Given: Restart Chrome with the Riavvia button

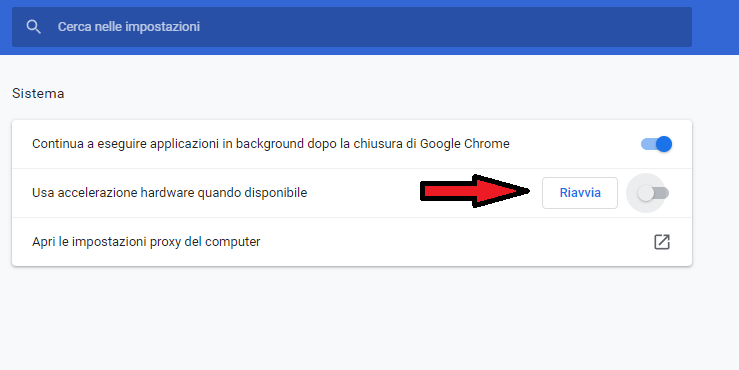Looking at the screenshot, I should tap(580, 193).
